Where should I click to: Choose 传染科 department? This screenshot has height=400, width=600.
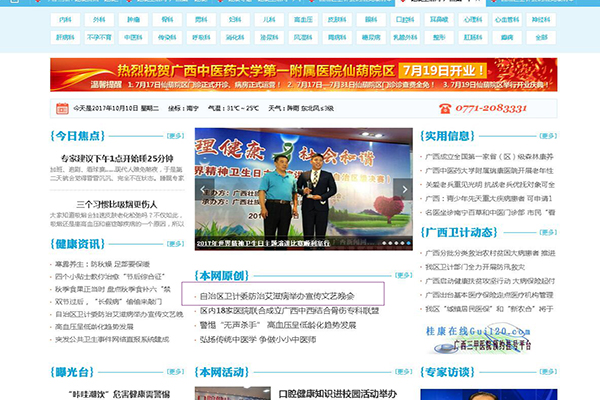(167, 38)
